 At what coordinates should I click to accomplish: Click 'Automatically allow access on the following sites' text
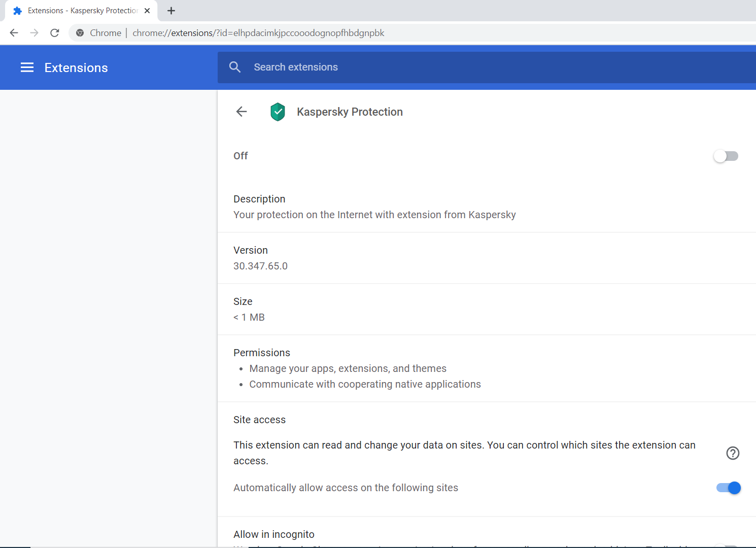point(346,488)
